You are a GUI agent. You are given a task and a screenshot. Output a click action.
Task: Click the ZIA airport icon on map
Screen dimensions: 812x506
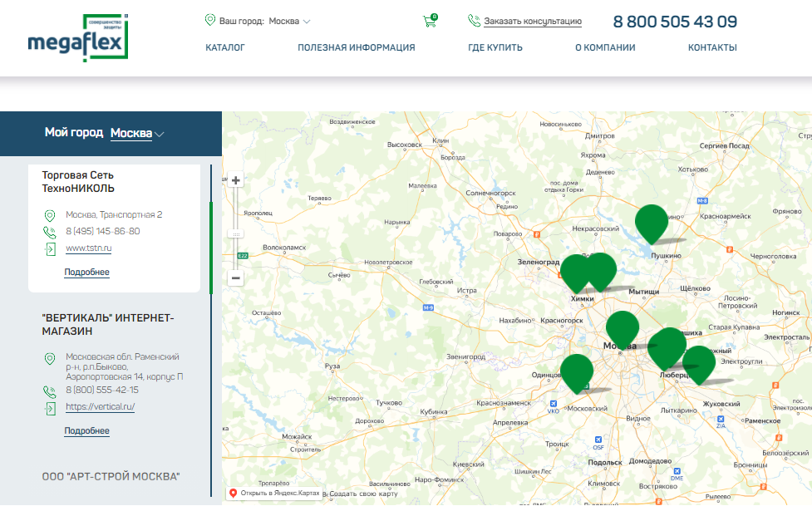coord(721,419)
